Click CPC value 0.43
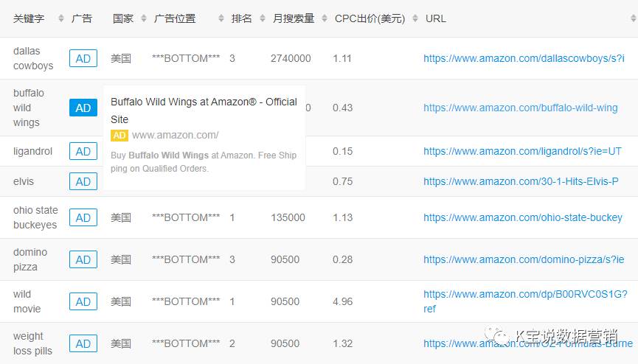Screen dimensions: 638x364 click(x=342, y=108)
